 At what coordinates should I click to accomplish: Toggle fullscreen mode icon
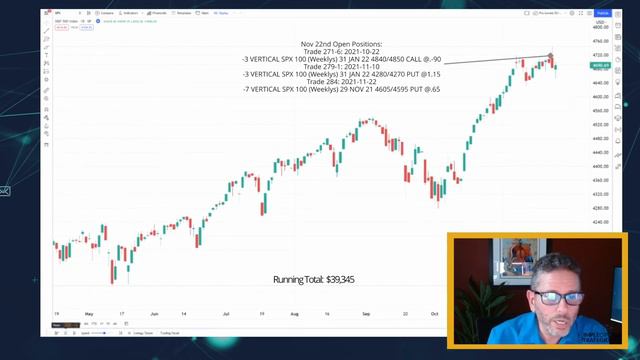(x=581, y=13)
